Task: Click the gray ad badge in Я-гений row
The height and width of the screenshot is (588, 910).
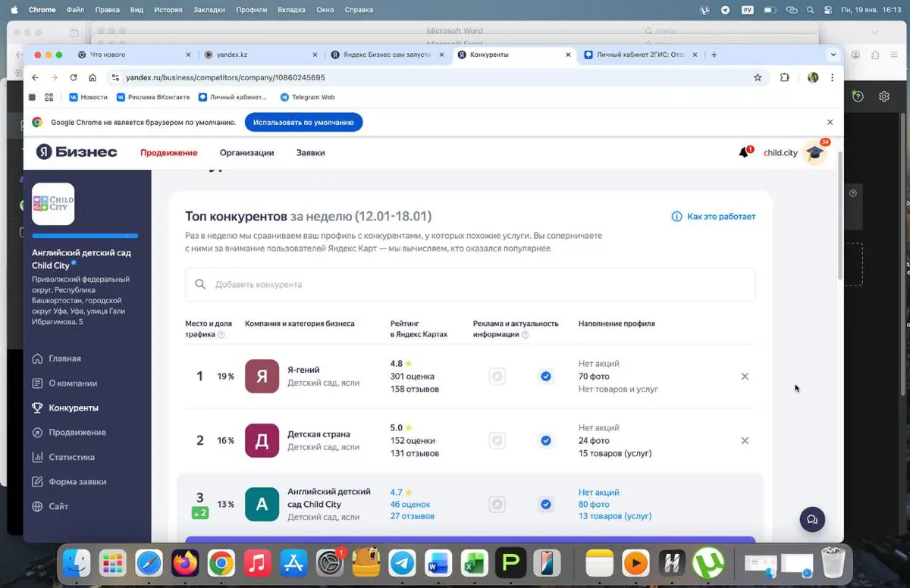Action: tap(497, 377)
